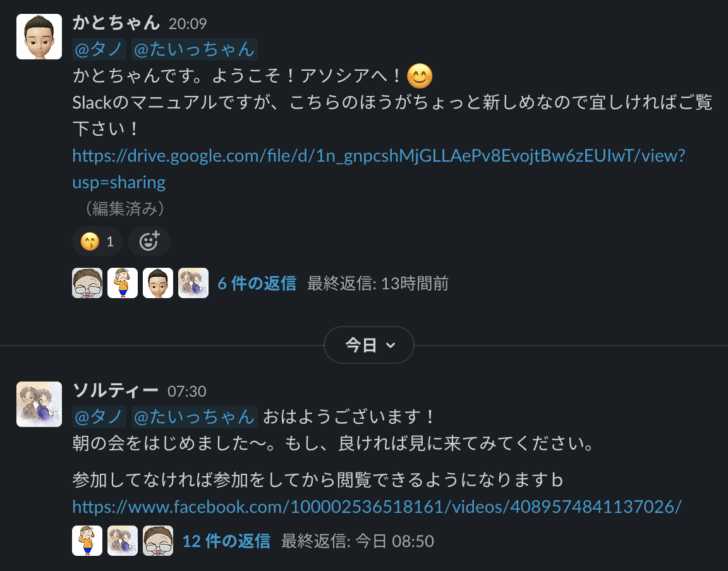Click ソルティー's profile avatar

click(39, 404)
